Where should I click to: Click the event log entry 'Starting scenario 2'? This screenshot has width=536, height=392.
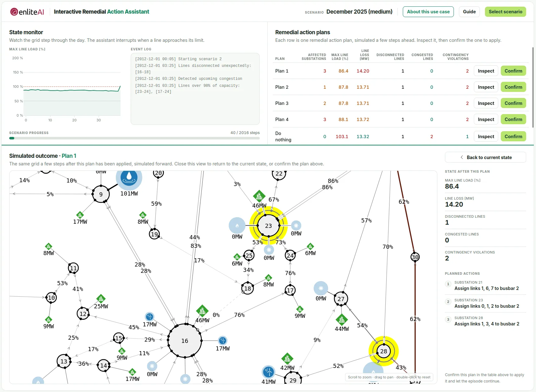pos(178,59)
